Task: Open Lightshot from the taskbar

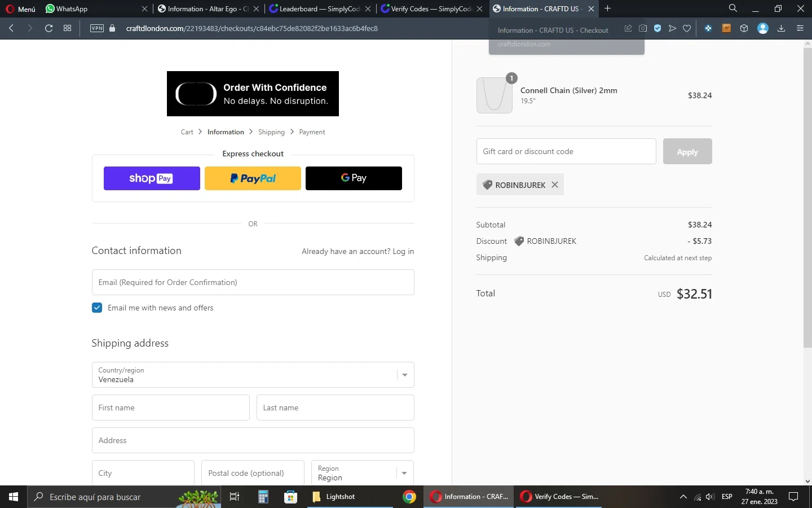Action: click(x=350, y=497)
